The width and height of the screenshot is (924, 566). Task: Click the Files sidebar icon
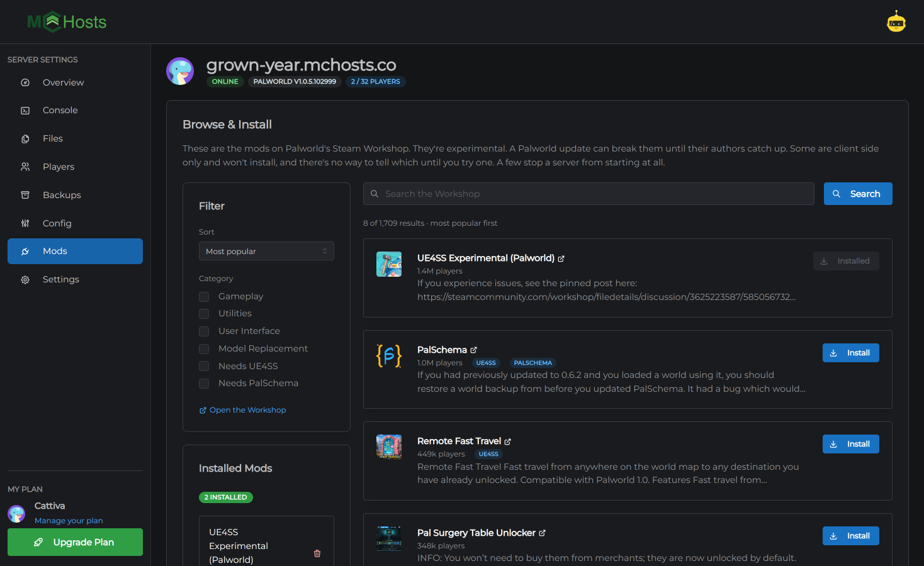coord(25,139)
